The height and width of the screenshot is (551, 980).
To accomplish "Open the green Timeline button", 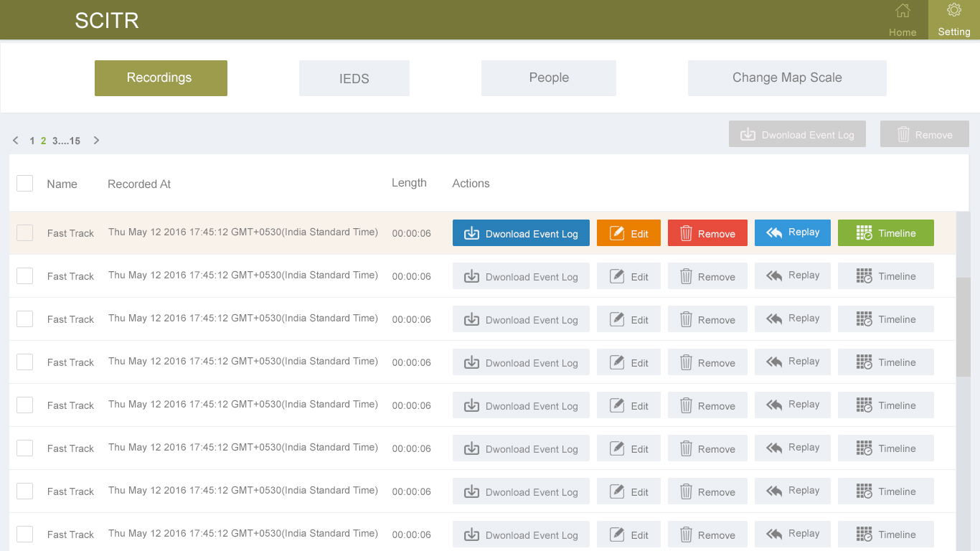I will tap(885, 233).
